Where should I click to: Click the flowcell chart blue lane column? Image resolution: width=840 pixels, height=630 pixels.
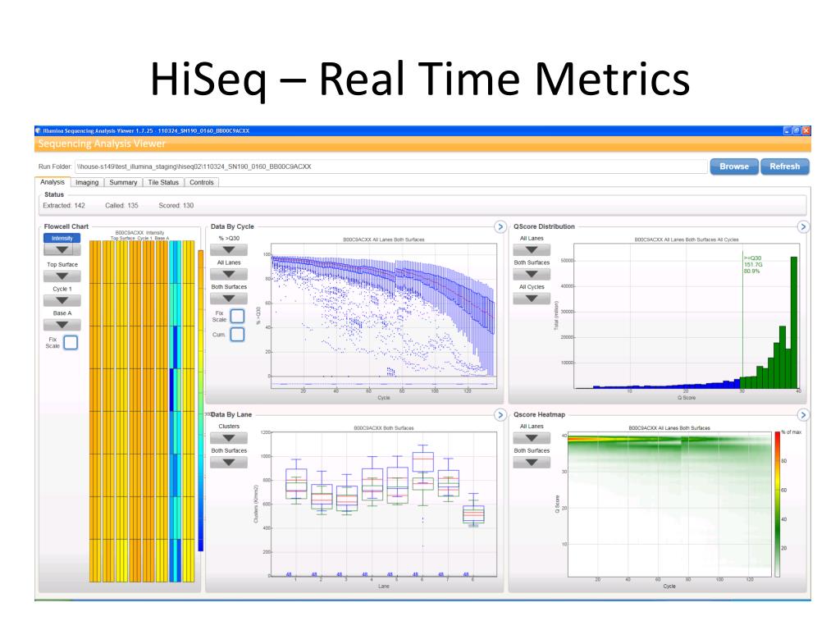[176, 412]
